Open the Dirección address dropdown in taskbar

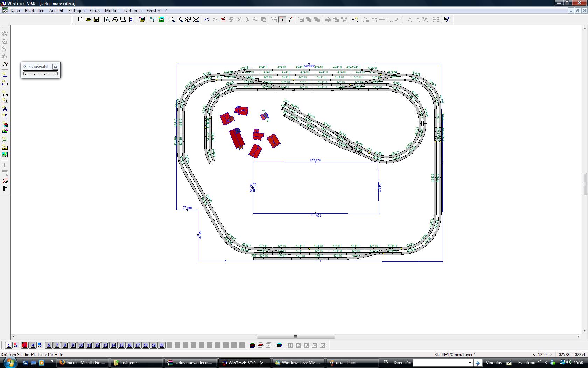(470, 363)
